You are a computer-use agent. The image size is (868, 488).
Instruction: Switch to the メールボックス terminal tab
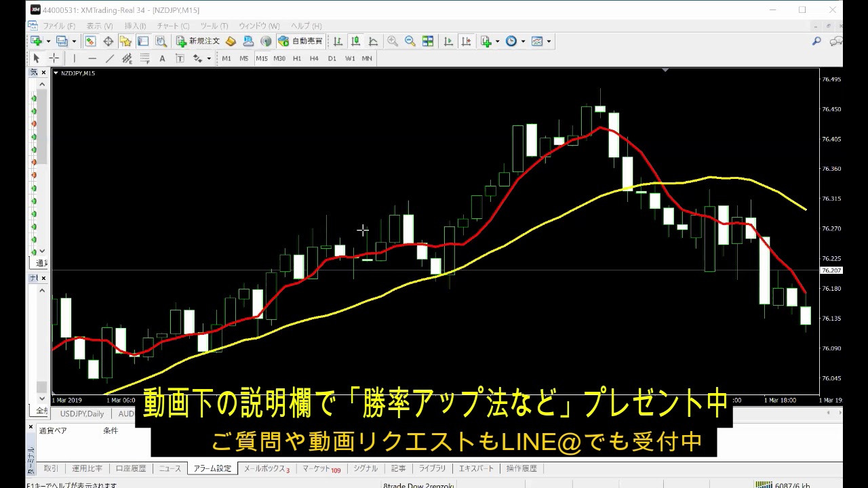coord(266,468)
